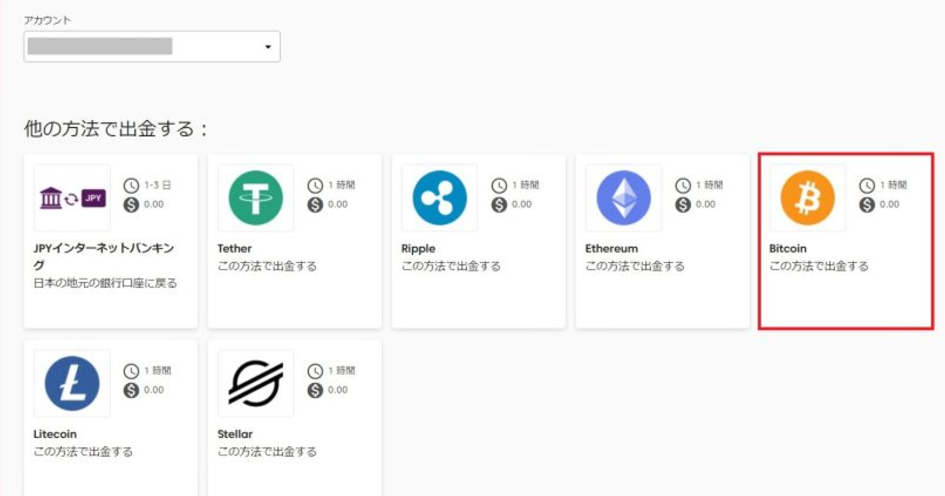The image size is (945, 496).
Task: Select the Stellar logo icon
Action: coord(256,383)
